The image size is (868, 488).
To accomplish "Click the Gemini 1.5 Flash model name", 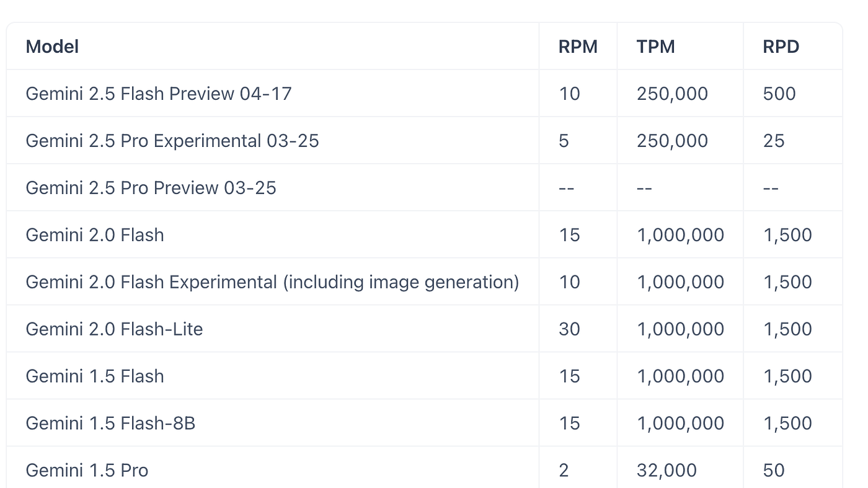I will click(x=95, y=376).
